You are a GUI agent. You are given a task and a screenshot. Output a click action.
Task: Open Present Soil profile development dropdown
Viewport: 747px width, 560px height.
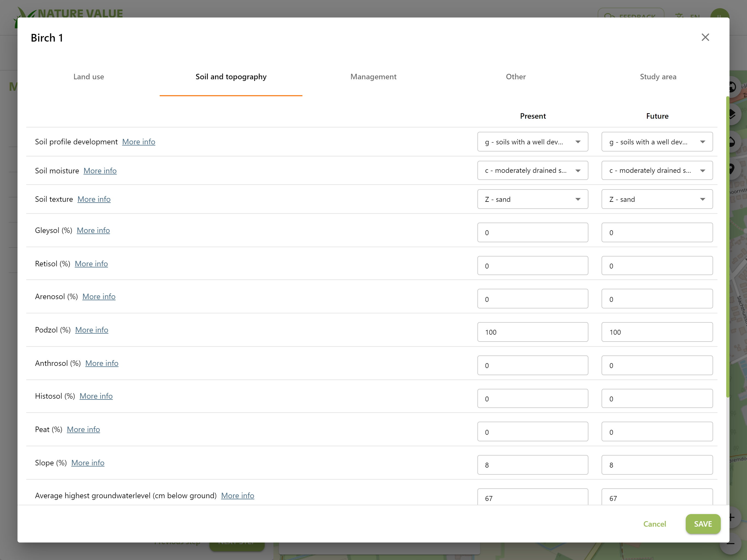tap(533, 142)
